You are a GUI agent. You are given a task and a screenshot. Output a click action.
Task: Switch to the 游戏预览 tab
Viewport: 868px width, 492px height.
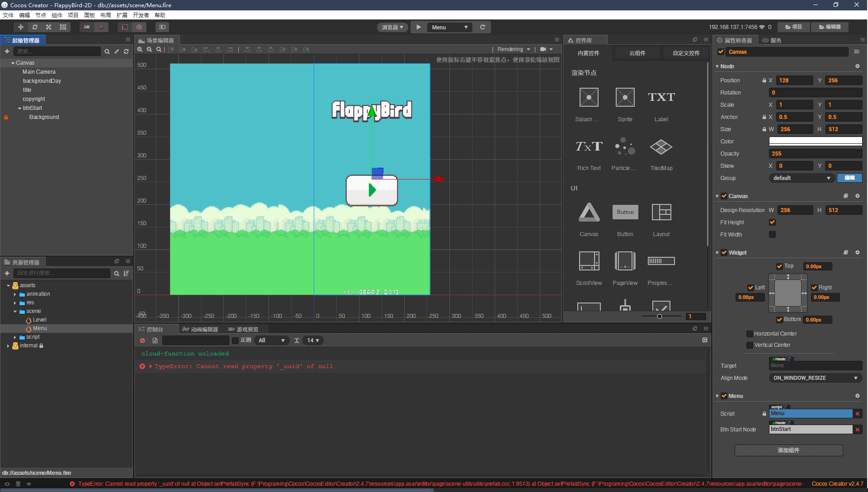pyautogui.click(x=244, y=329)
